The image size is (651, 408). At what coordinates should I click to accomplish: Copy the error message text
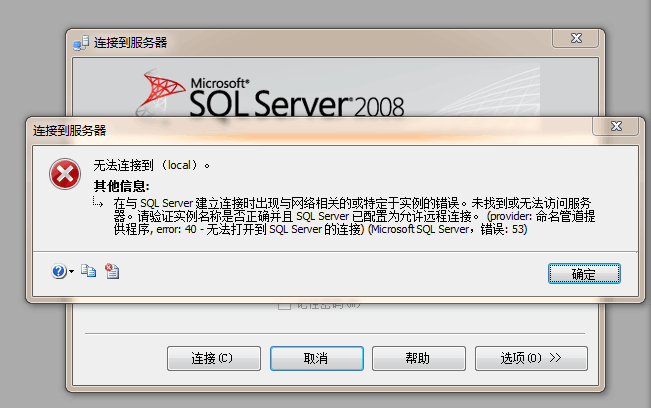pos(88,271)
